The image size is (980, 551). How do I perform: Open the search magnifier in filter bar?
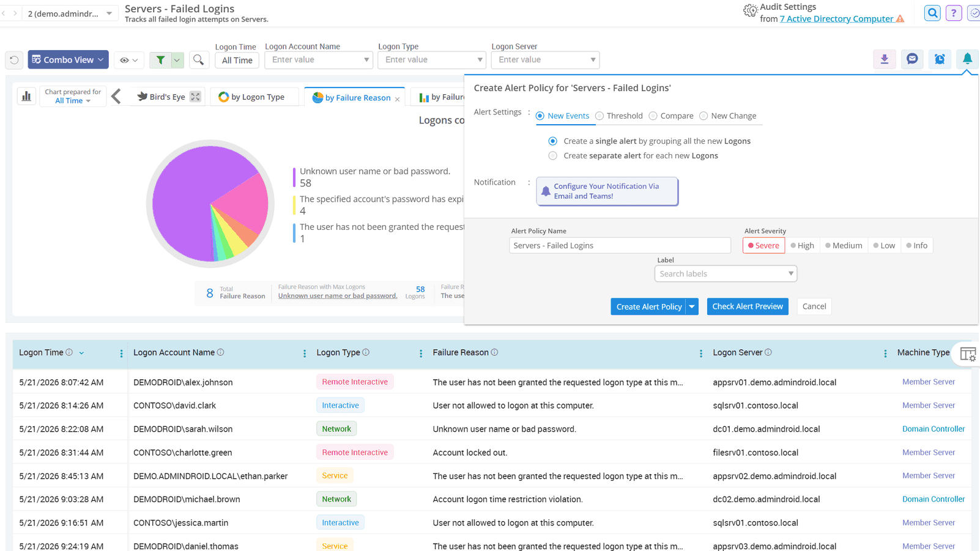click(x=198, y=60)
